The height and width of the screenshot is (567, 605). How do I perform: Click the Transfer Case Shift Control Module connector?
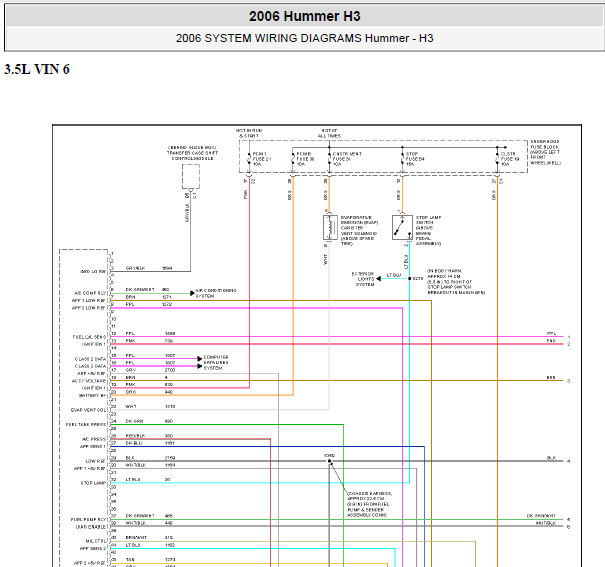(x=187, y=178)
